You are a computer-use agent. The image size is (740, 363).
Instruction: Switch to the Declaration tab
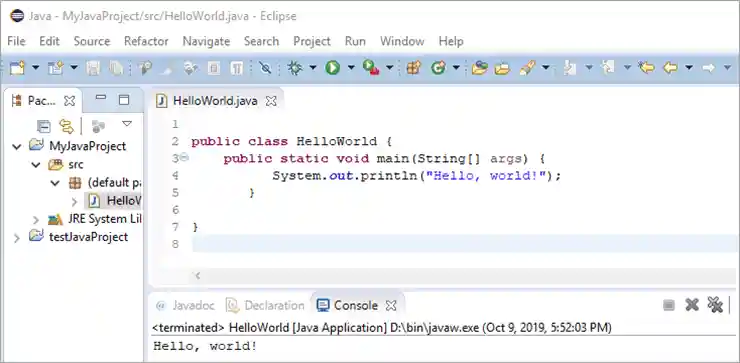point(266,306)
